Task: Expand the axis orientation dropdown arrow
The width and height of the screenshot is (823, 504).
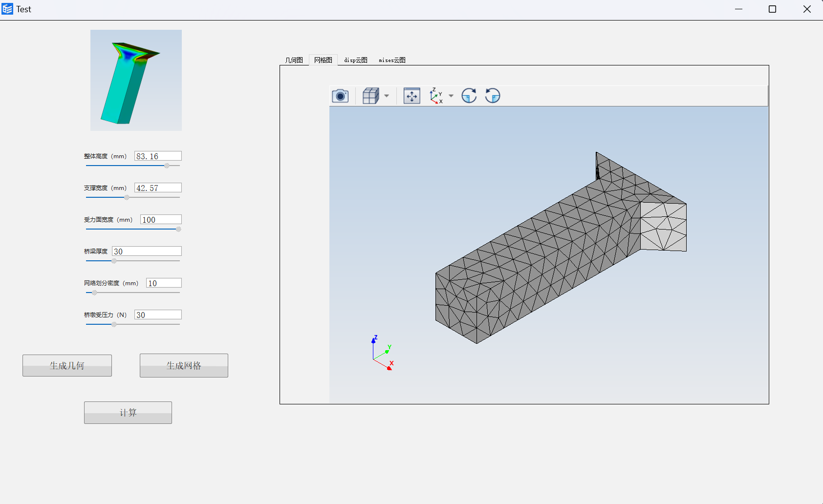Action: [451, 96]
